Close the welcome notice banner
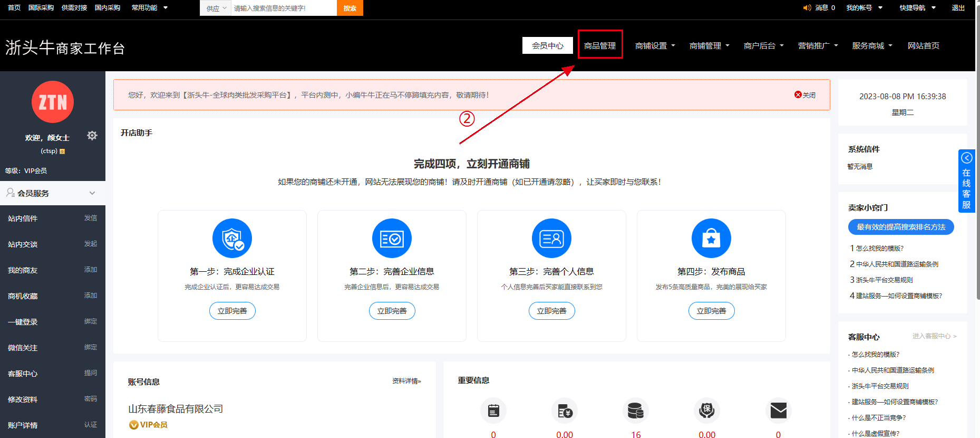 point(805,95)
